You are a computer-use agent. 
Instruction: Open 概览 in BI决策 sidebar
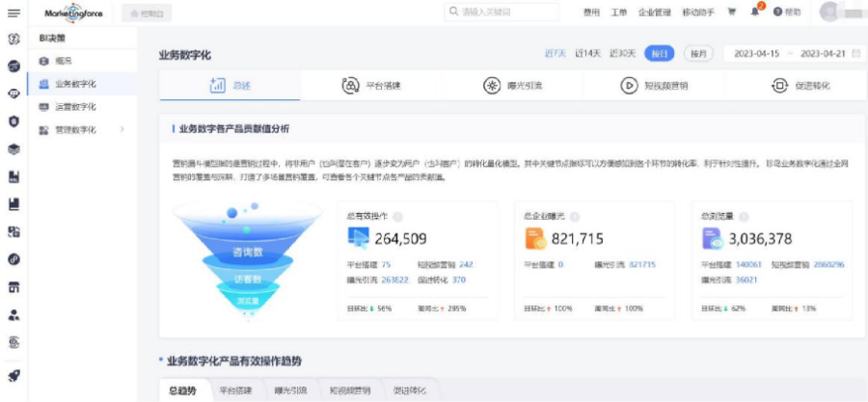click(81, 61)
